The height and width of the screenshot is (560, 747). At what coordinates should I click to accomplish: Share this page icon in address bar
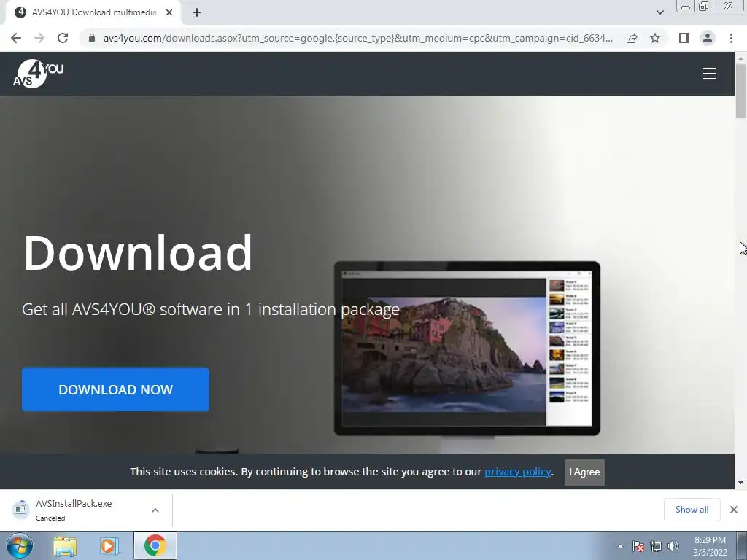click(x=632, y=38)
